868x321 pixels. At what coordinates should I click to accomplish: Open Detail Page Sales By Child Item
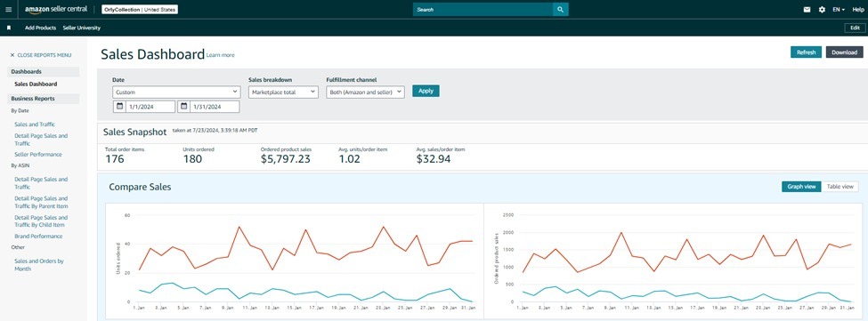(41, 221)
